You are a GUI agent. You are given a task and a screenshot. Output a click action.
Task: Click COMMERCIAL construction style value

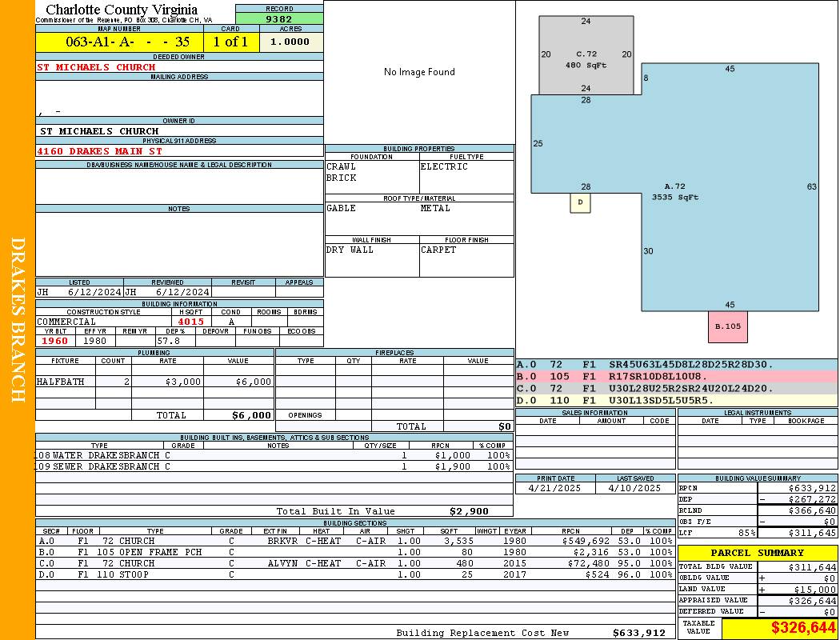(66, 322)
